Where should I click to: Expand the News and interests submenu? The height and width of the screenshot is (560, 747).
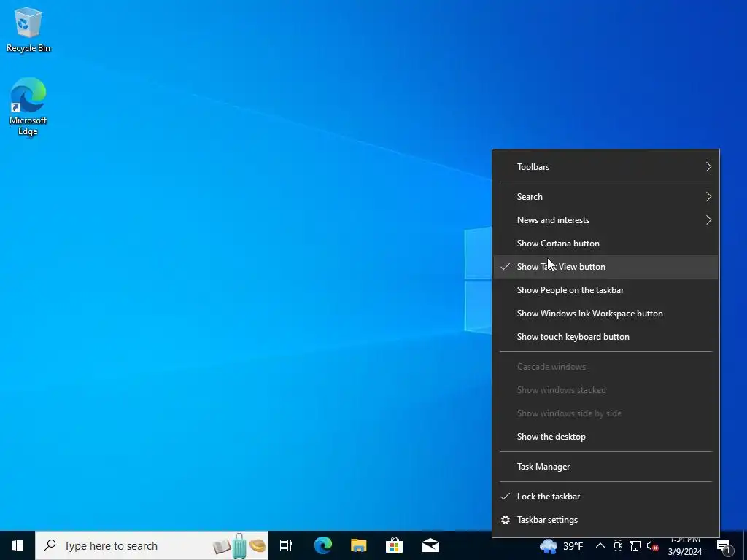tap(606, 220)
